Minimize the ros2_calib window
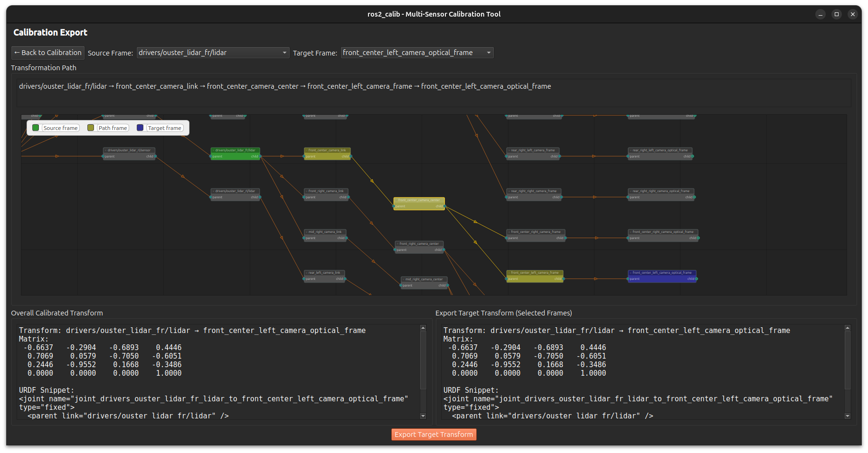 tap(821, 14)
